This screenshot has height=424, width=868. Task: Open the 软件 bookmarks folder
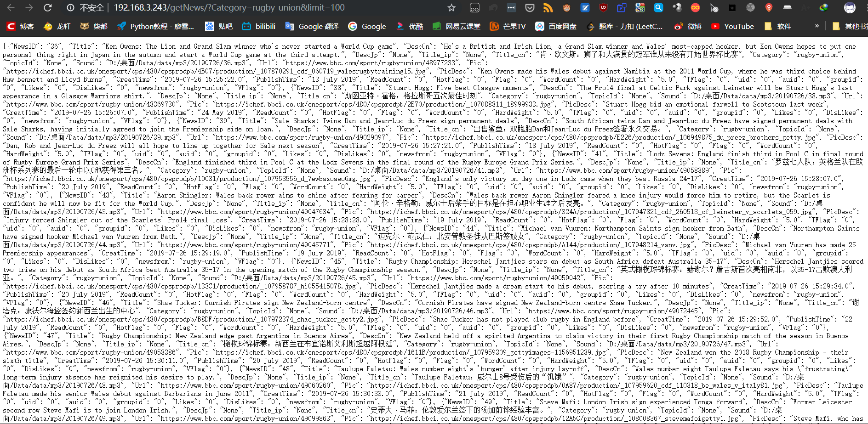[x=777, y=26]
